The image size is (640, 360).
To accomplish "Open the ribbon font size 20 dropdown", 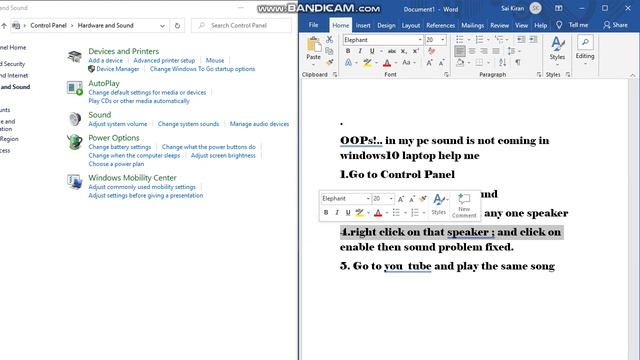I will (443, 40).
